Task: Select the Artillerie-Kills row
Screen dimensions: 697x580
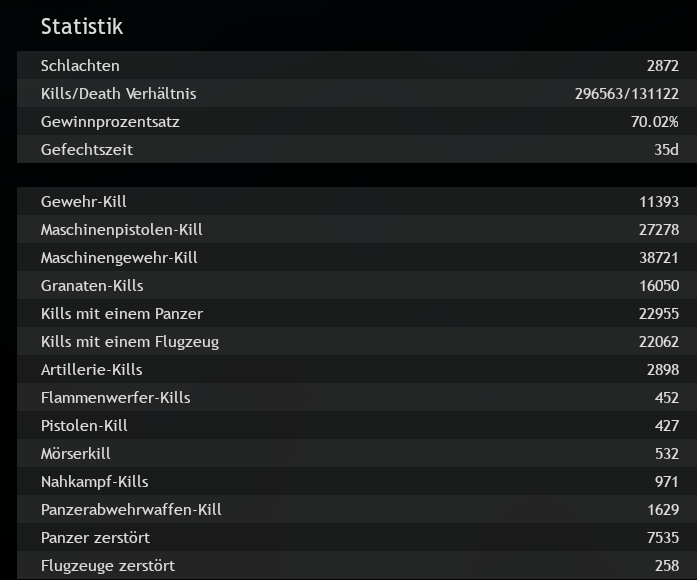Action: pyautogui.click(x=357, y=369)
